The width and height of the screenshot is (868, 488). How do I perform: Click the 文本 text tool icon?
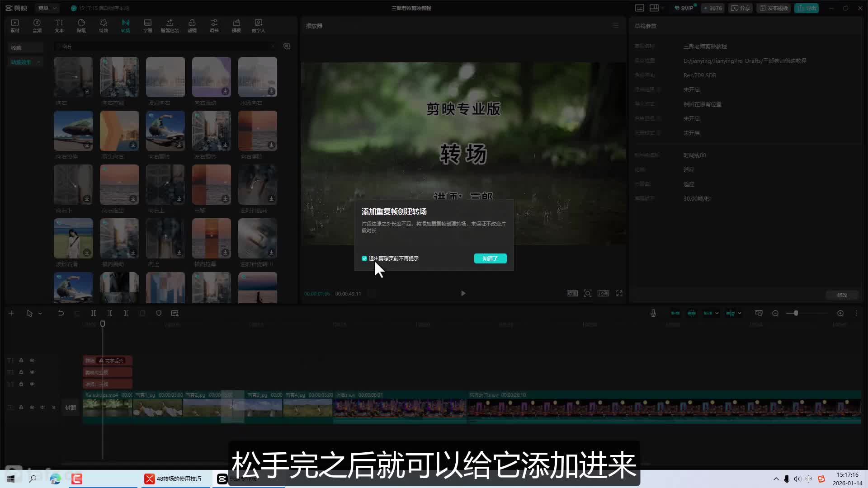(x=59, y=25)
